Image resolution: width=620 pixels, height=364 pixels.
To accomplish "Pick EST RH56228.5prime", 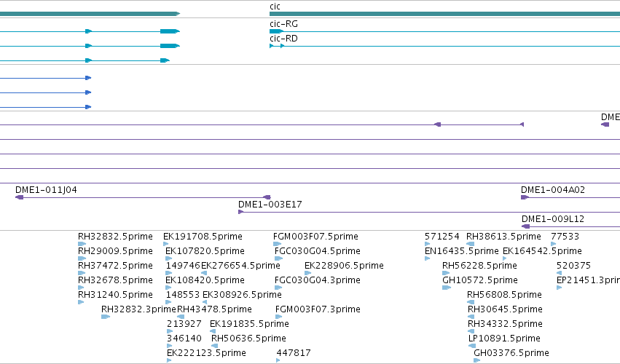I will pos(479,266).
